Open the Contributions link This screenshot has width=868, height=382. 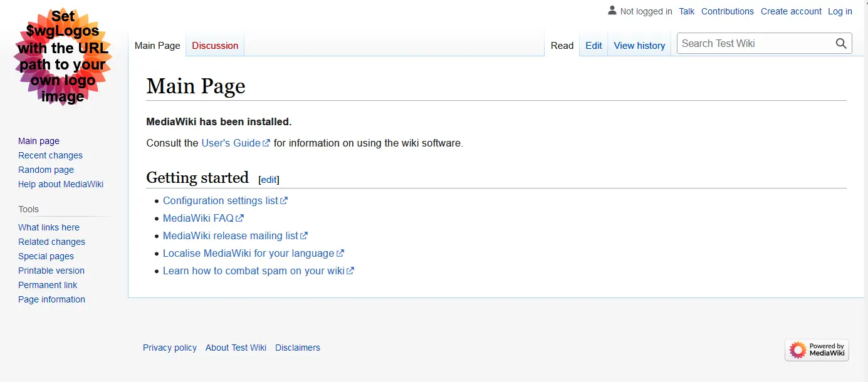point(728,11)
